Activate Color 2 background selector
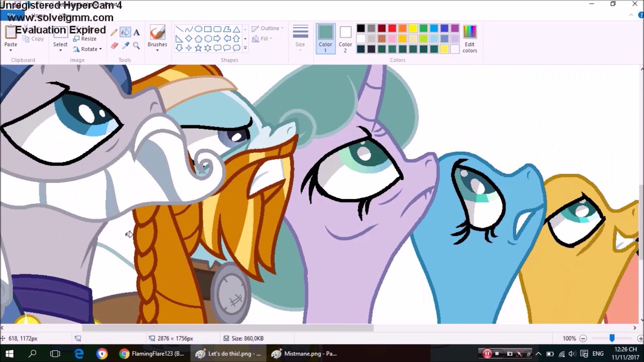 tap(345, 38)
